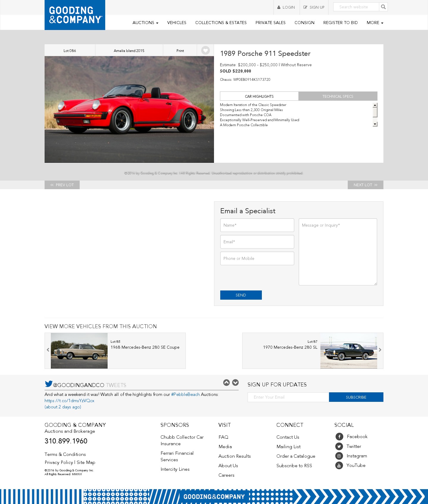Open Ferrari Financial Services sponsor
Screen dimensions: 428x504
pyautogui.click(x=177, y=456)
